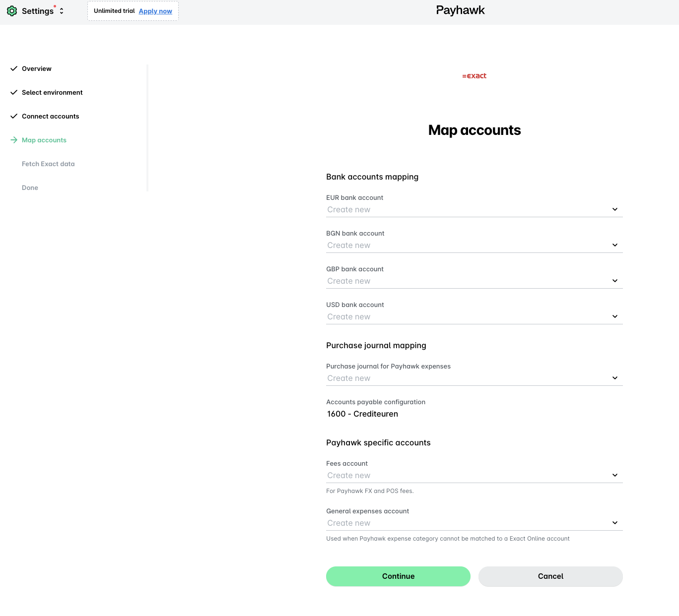Go to Connect accounts step
The height and width of the screenshot is (616, 679).
51,116
